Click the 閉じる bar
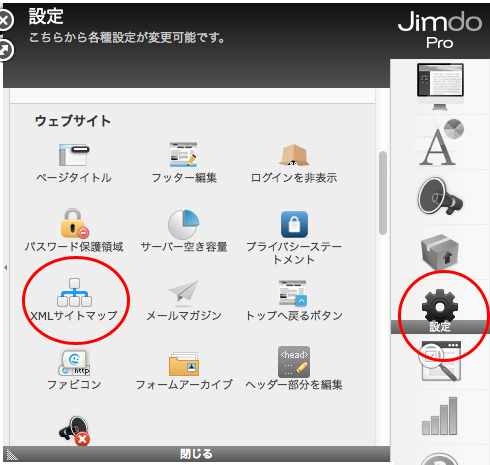This screenshot has height=465, width=490. 196,454
